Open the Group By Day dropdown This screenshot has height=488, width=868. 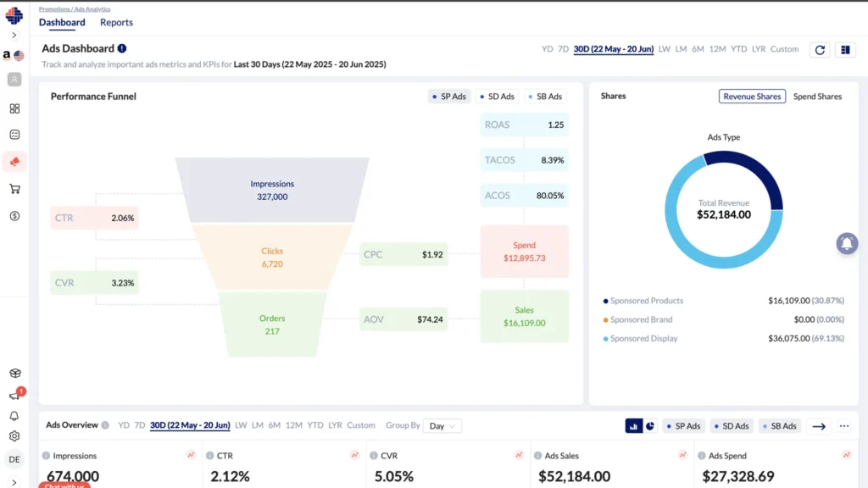coord(442,426)
